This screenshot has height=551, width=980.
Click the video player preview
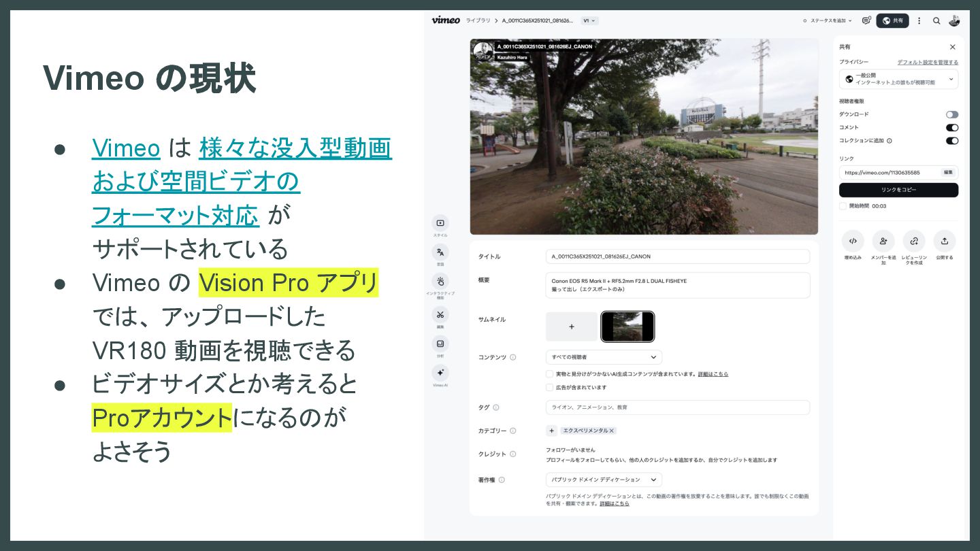point(644,136)
